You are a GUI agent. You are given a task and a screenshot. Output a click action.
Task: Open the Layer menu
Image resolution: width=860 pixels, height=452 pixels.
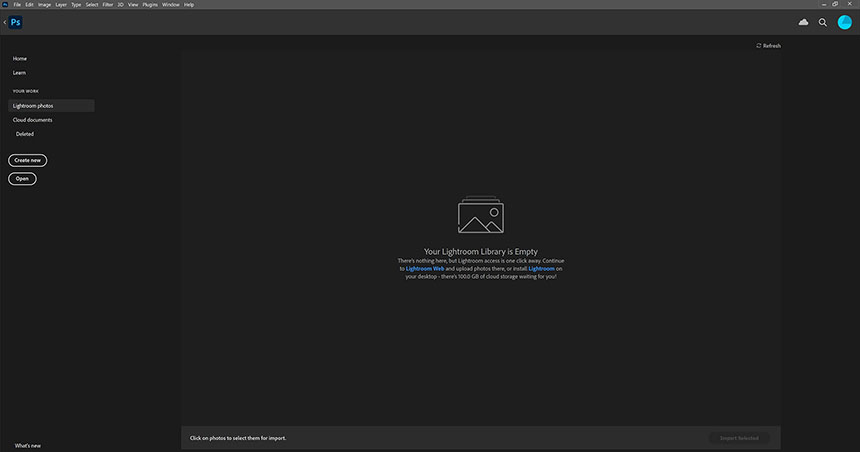pos(61,4)
